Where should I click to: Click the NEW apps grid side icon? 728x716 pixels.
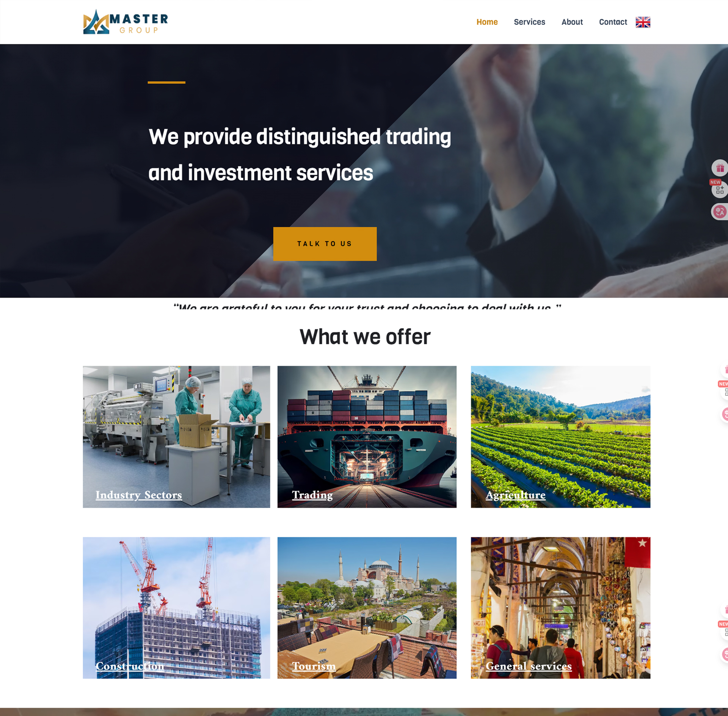720,190
